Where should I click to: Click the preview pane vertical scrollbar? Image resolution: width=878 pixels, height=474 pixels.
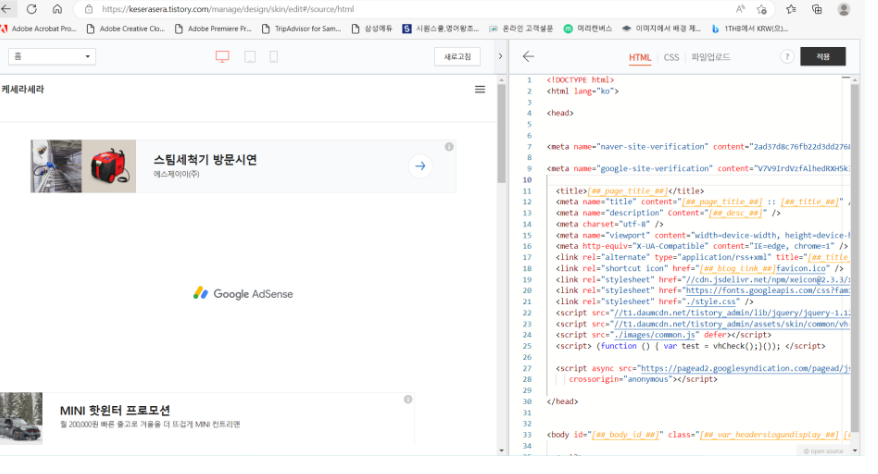501,134
